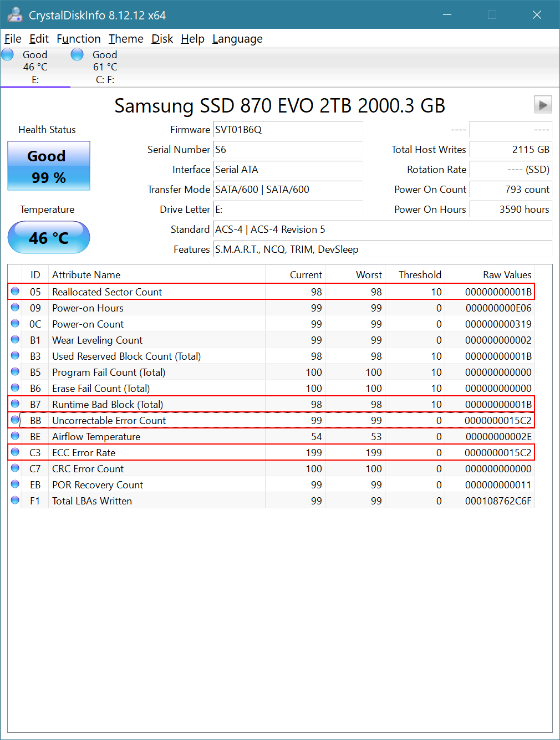Click status orb beside Airflow Temperature
This screenshot has width=560, height=740.
15,436
